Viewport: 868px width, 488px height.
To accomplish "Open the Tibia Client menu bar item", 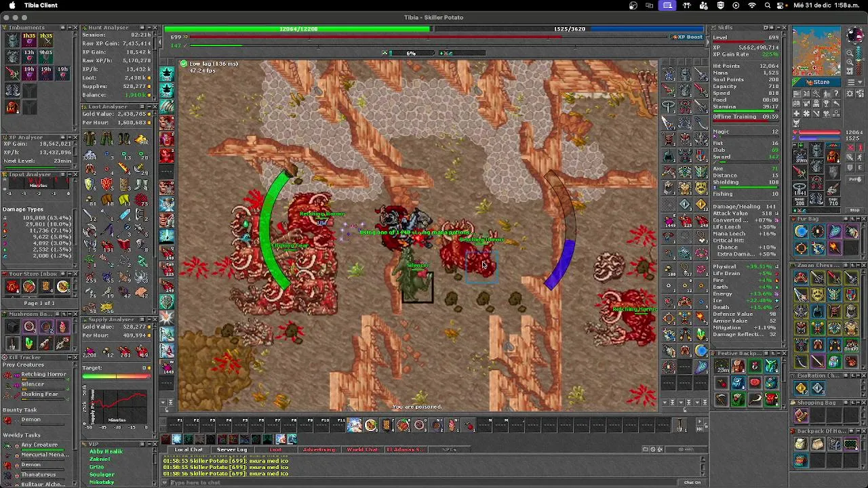I will [x=41, y=5].
